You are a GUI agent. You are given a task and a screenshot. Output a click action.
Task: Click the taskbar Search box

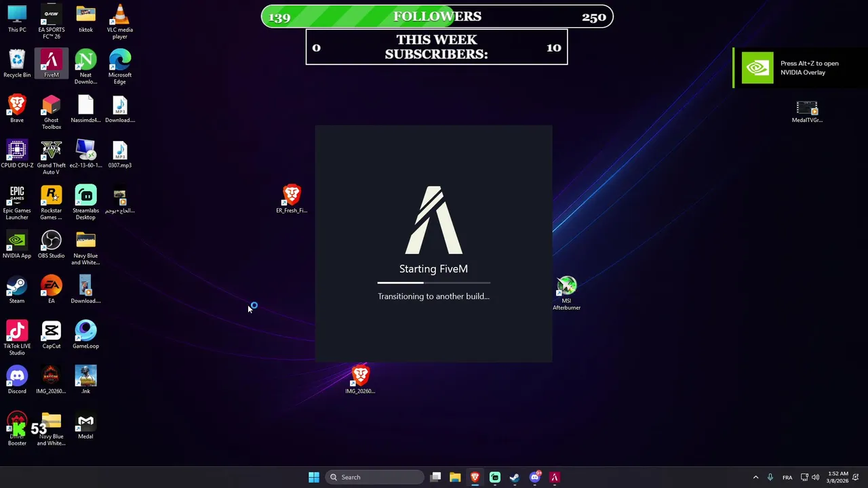pos(375,477)
